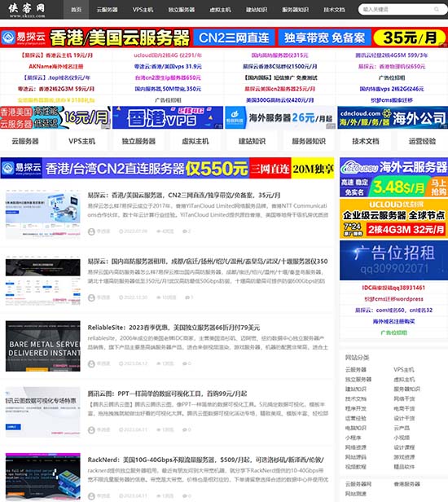Open ad link 香港2核2G3M 59元/月
Image resolution: width=448 pixels, height=502 pixels.
point(56,89)
